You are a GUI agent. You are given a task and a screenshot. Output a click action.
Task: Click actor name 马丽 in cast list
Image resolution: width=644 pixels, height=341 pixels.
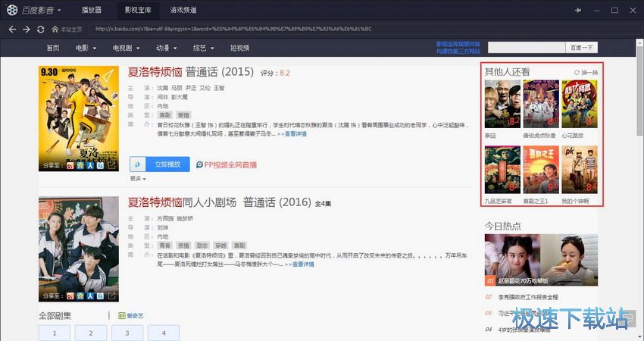(x=177, y=88)
